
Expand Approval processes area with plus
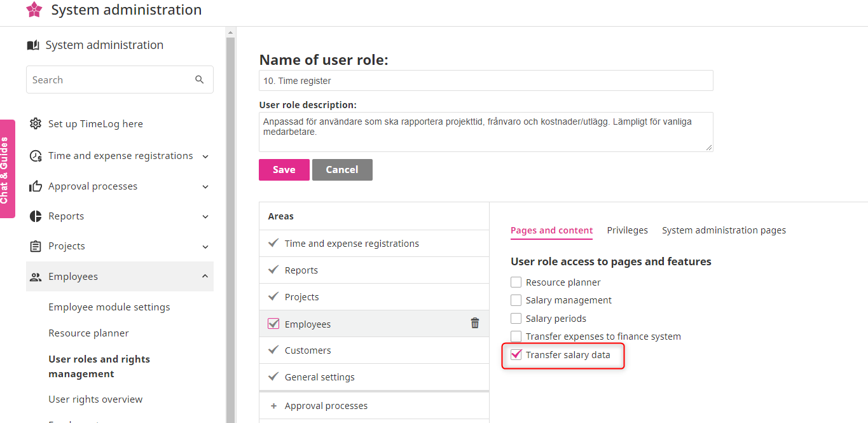point(274,406)
